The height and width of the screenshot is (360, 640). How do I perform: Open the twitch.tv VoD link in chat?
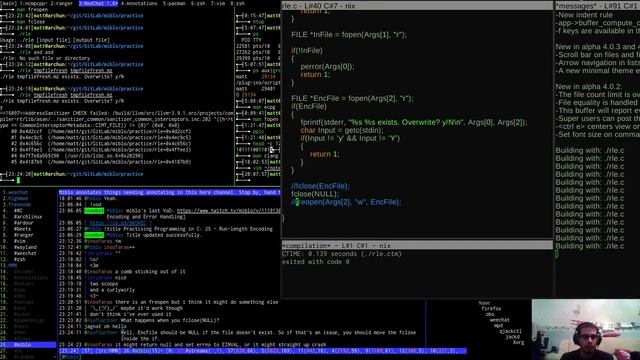pyautogui.click(x=229, y=211)
